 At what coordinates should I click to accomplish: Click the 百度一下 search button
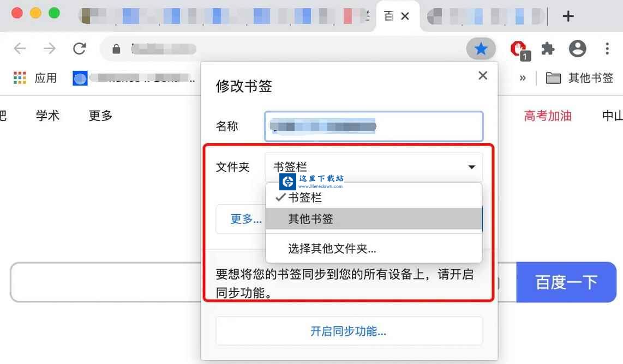tap(566, 282)
